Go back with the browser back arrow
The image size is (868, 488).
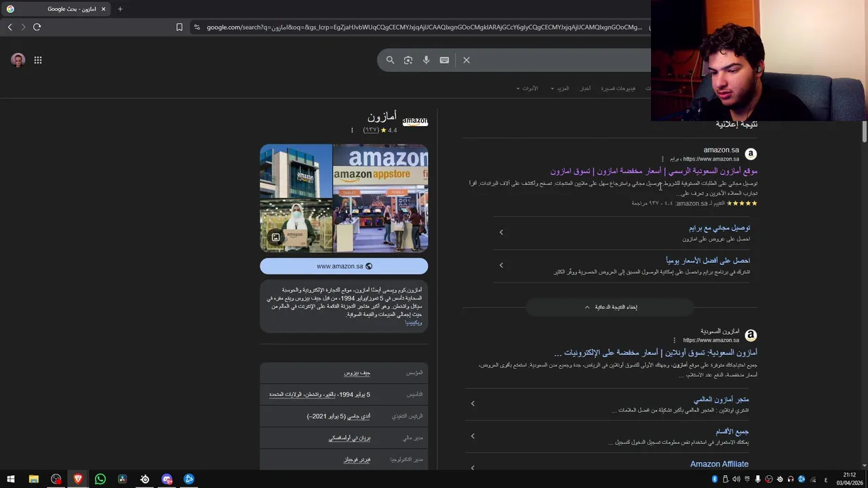(x=9, y=27)
